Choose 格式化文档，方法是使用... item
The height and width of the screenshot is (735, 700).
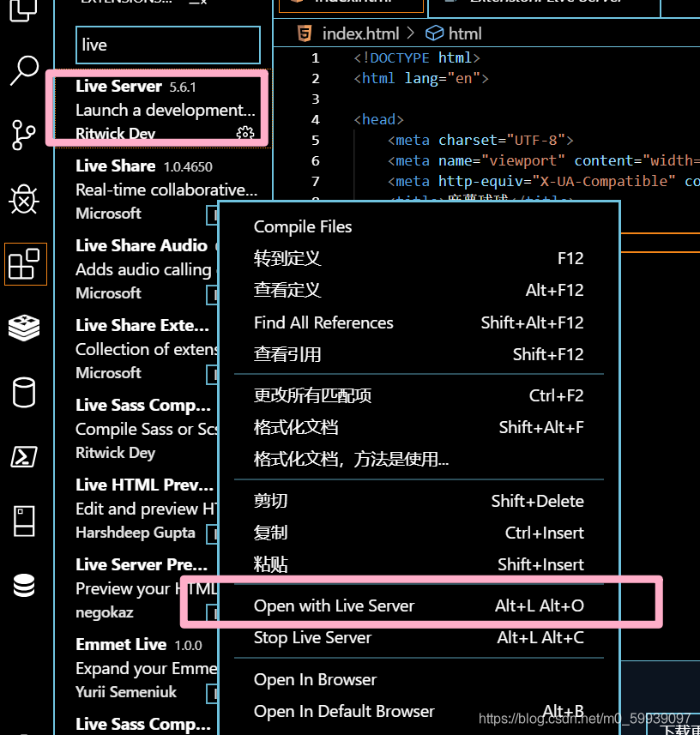(419, 460)
